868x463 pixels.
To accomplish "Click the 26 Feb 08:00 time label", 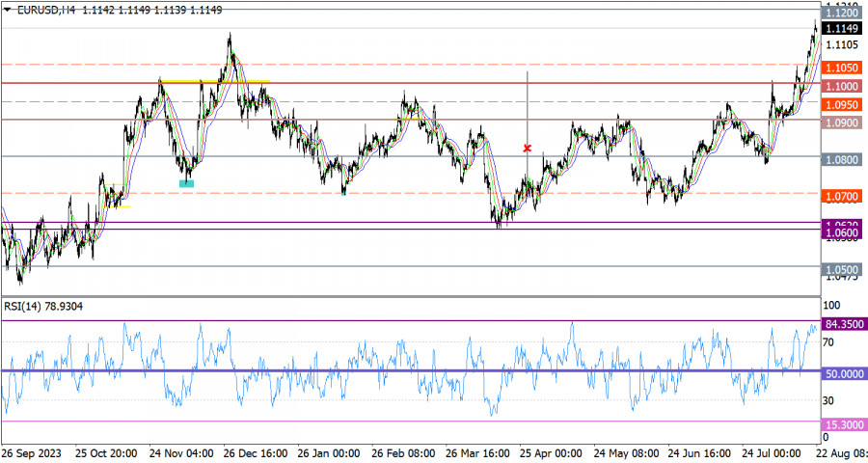I will click(403, 453).
